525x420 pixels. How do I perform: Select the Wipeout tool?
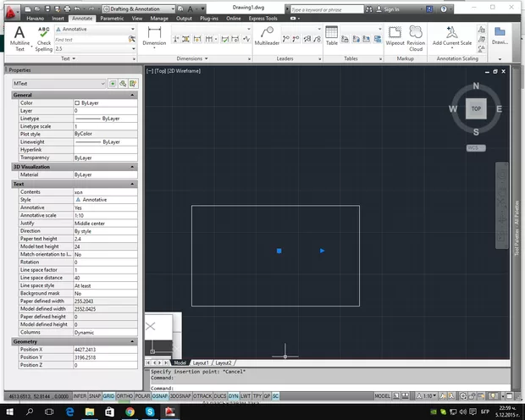click(395, 36)
